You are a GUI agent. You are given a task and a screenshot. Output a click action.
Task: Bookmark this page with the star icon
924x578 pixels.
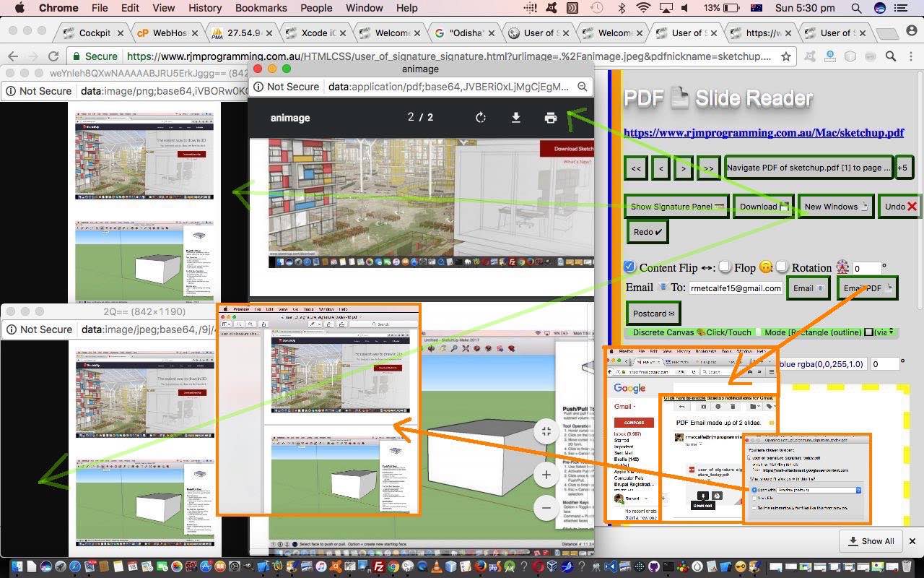(786, 56)
